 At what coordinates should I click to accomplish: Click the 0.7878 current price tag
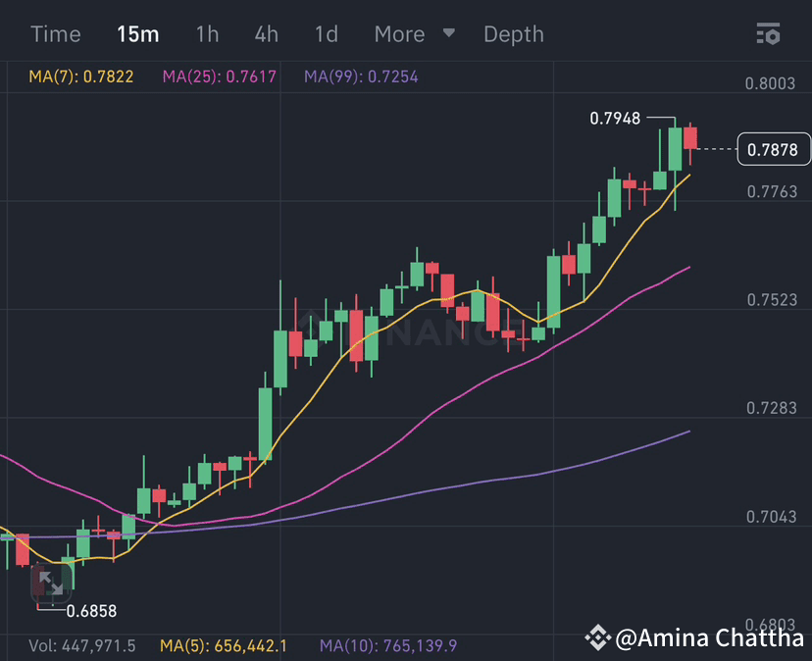(x=774, y=149)
